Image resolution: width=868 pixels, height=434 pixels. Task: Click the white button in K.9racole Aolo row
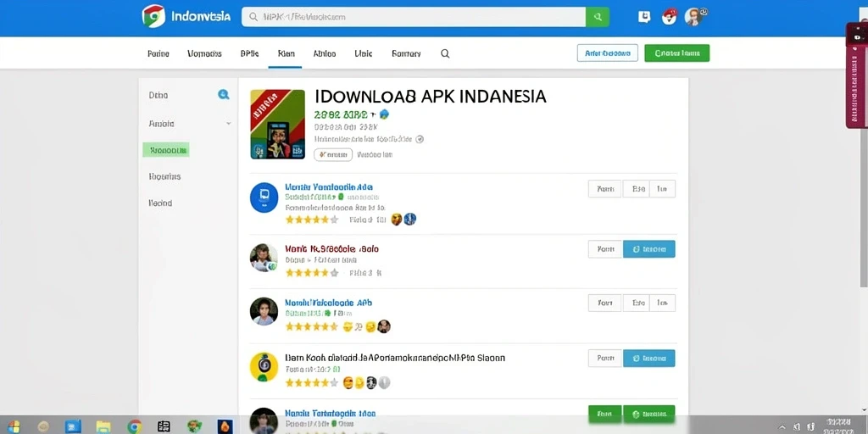[x=605, y=249]
